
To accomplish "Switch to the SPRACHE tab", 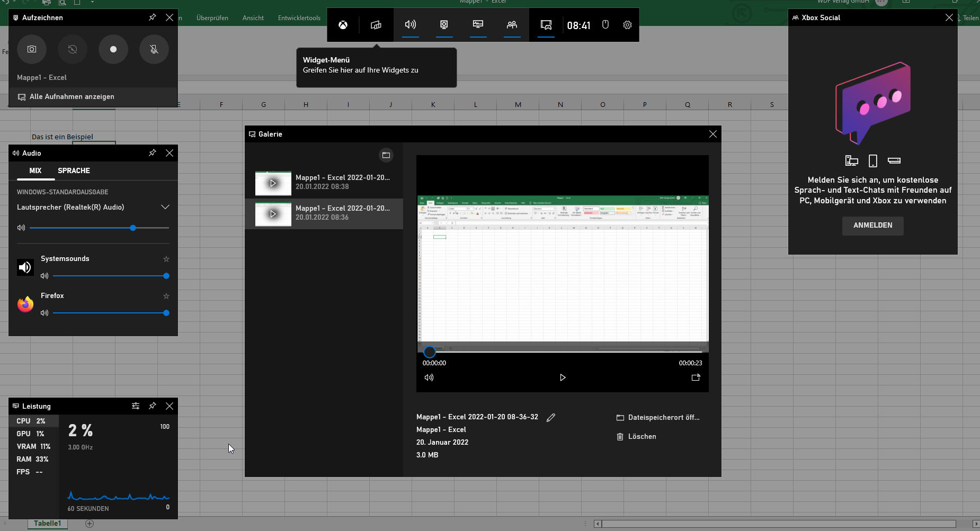I will (x=74, y=170).
